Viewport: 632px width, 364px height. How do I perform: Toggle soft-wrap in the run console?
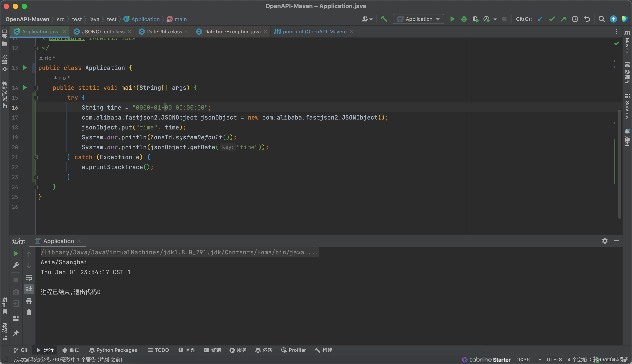29,277
